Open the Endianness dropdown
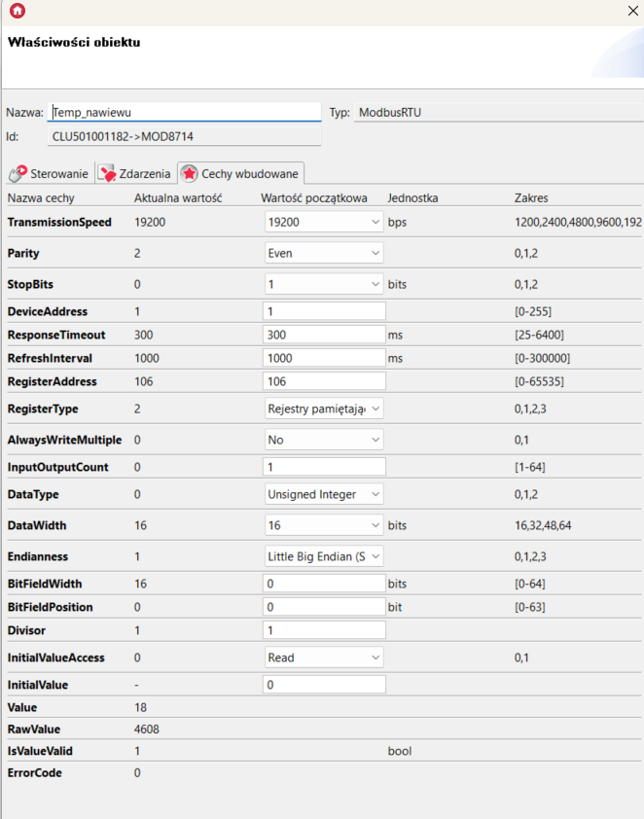 (x=324, y=556)
